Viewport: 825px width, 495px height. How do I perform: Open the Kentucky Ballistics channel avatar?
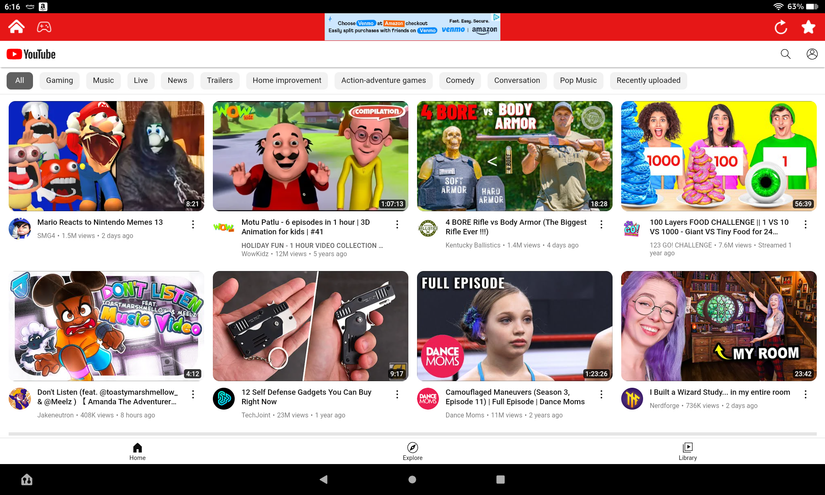[428, 228]
